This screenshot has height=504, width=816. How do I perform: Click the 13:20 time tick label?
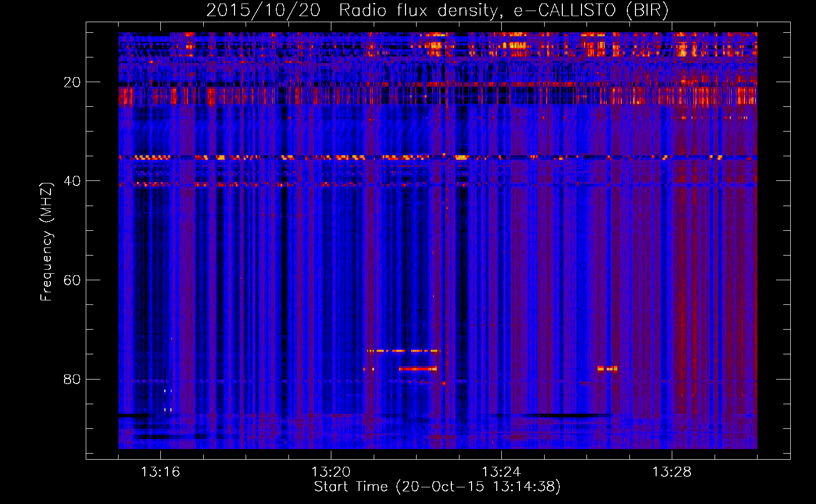click(x=331, y=472)
